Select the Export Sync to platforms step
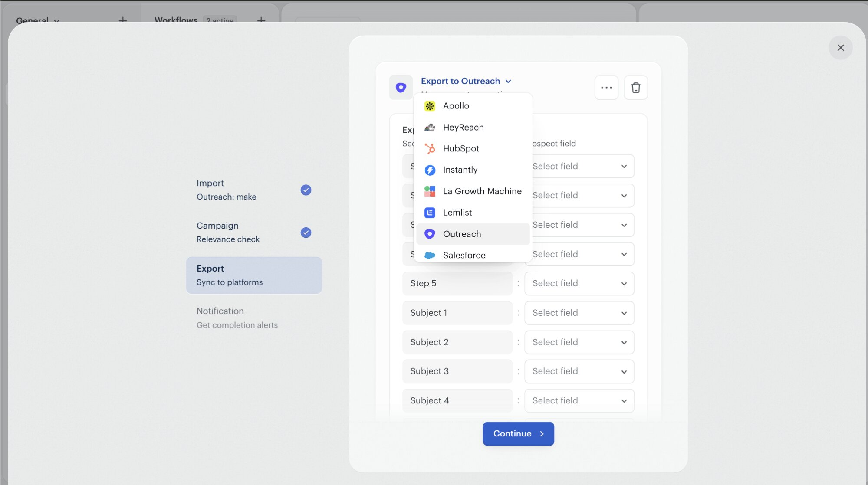 (254, 275)
